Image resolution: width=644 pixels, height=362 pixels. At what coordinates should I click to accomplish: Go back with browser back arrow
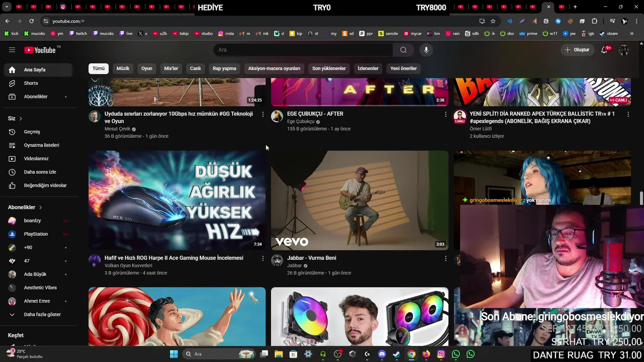click(7, 21)
